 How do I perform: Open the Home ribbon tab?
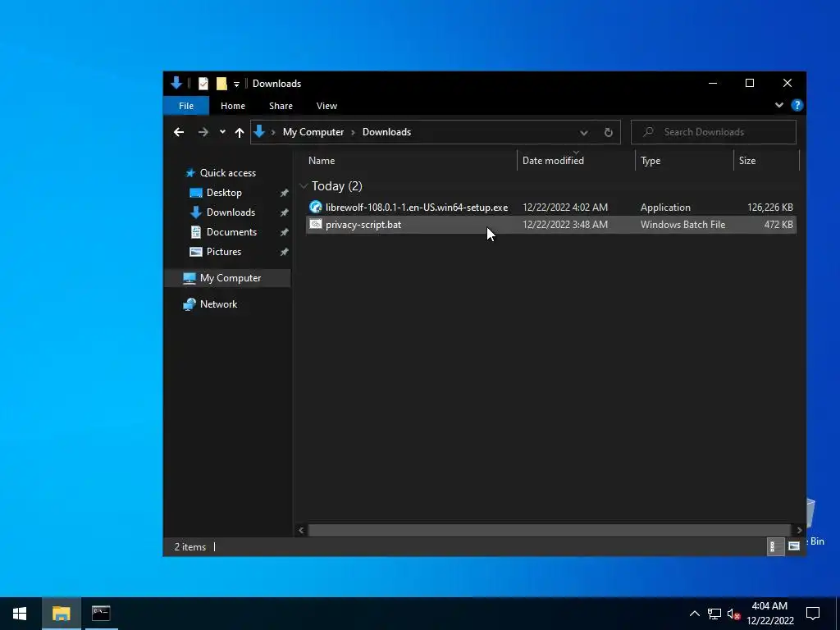pos(232,106)
